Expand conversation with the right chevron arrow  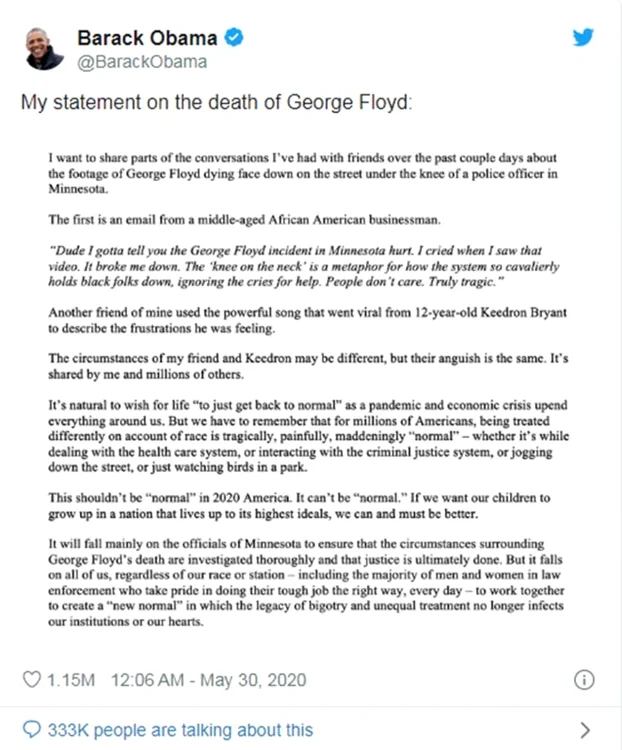click(x=585, y=730)
